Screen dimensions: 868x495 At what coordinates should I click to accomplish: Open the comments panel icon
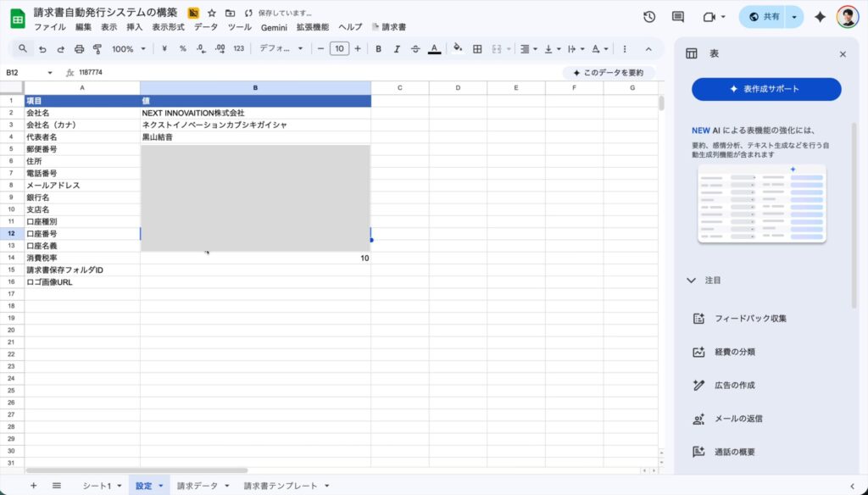coord(677,17)
